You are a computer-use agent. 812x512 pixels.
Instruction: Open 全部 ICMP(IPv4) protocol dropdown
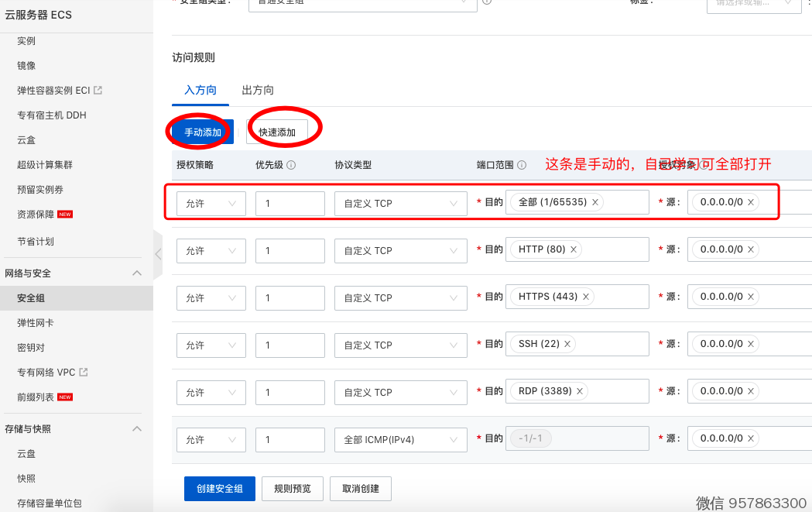point(400,440)
